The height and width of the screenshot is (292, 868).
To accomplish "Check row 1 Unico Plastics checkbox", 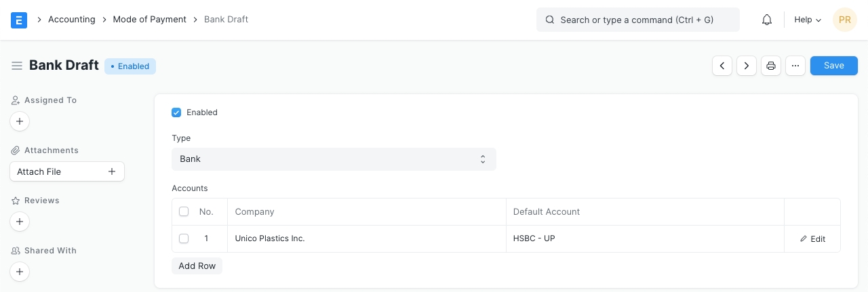I will (x=184, y=238).
